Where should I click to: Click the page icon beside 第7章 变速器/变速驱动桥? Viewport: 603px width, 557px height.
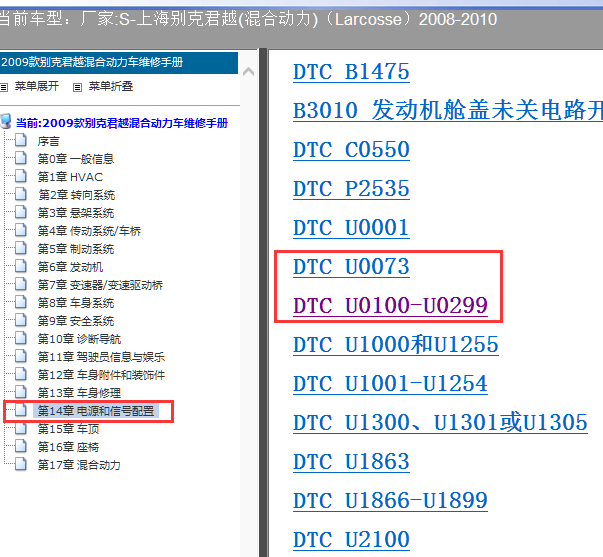click(x=20, y=284)
